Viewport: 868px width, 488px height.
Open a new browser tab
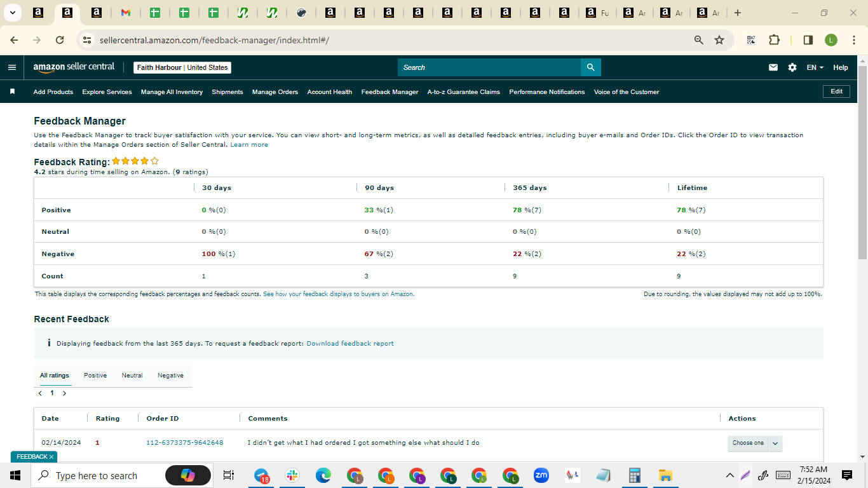(x=738, y=13)
